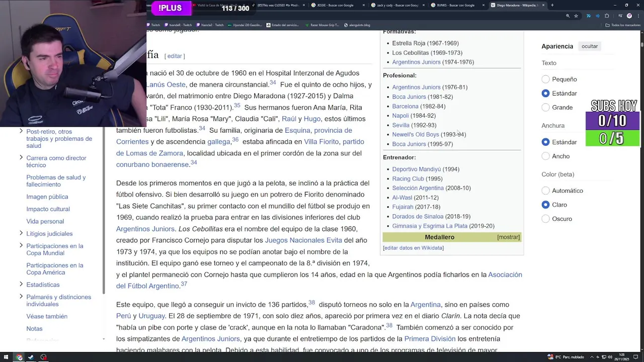Choose the Claro color theme
This screenshot has height=362, width=644.
(545, 205)
